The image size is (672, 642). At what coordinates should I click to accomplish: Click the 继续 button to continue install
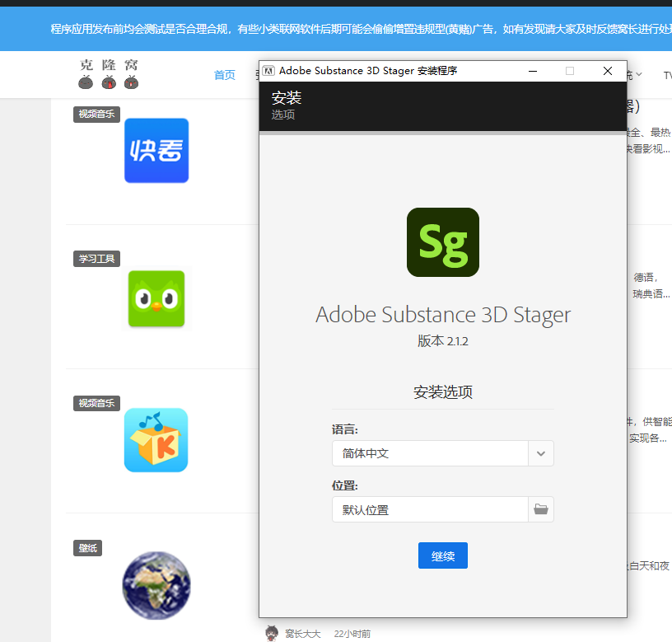(443, 555)
